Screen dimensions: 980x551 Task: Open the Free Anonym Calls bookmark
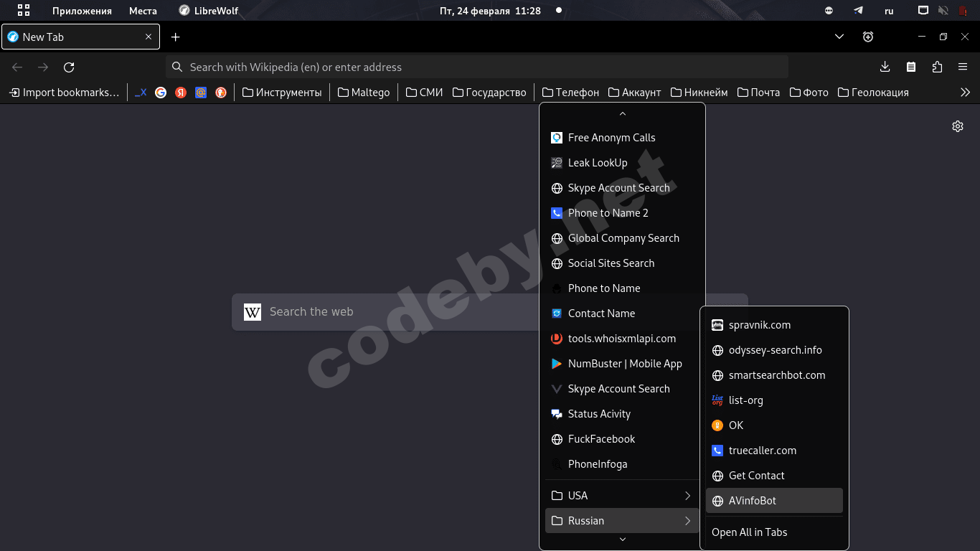[x=622, y=138]
